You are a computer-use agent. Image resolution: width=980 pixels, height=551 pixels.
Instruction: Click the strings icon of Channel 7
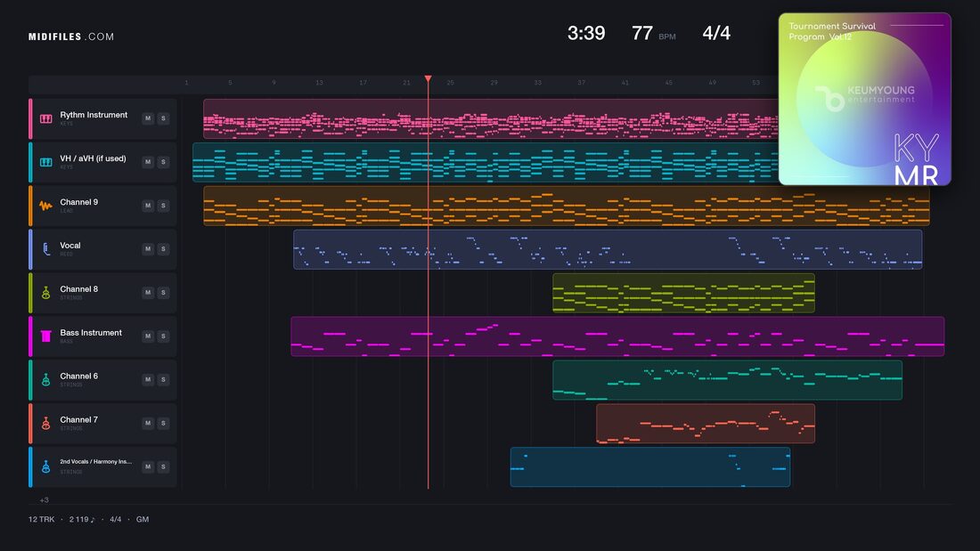pos(45,423)
